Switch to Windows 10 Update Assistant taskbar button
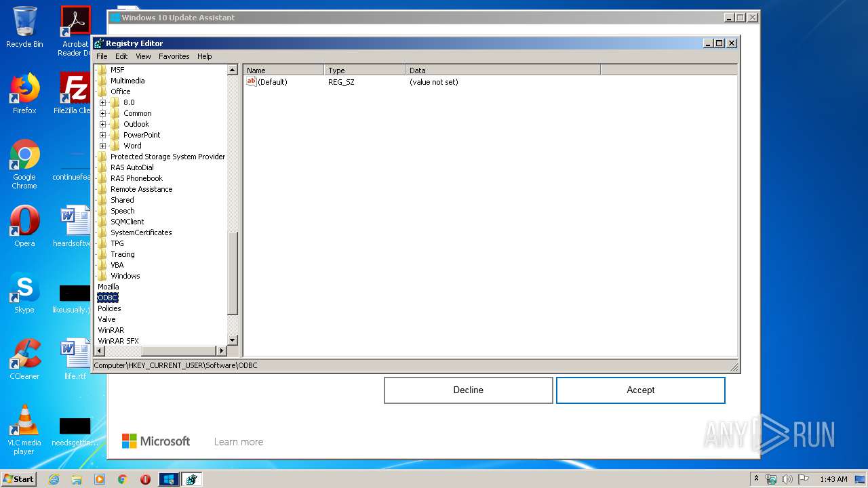The image size is (868, 488). coord(168,479)
